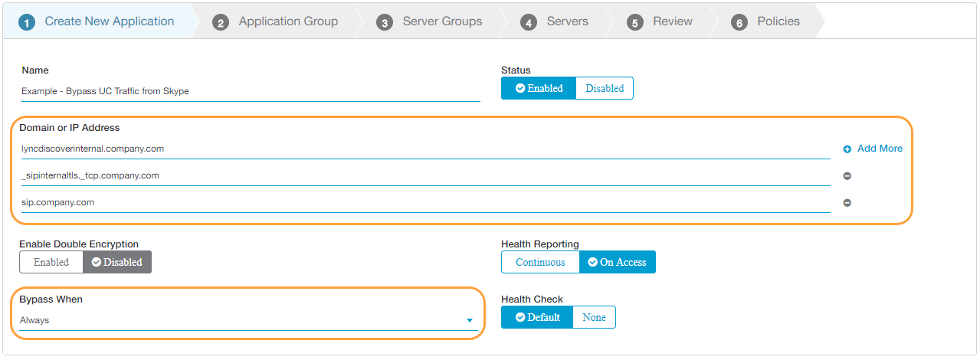Remove the _sipinternaltls._tcp.company.com domain entry
The width and height of the screenshot is (980, 360).
(847, 176)
